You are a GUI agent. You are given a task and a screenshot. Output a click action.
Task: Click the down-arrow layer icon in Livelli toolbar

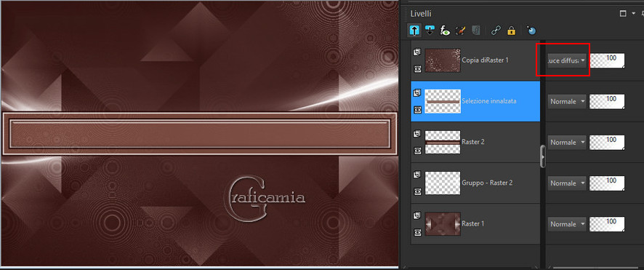[430, 30]
